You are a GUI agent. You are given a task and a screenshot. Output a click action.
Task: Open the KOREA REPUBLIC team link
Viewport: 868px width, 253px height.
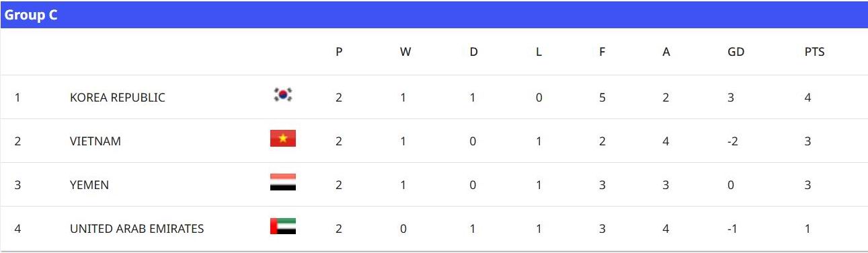[x=118, y=98]
